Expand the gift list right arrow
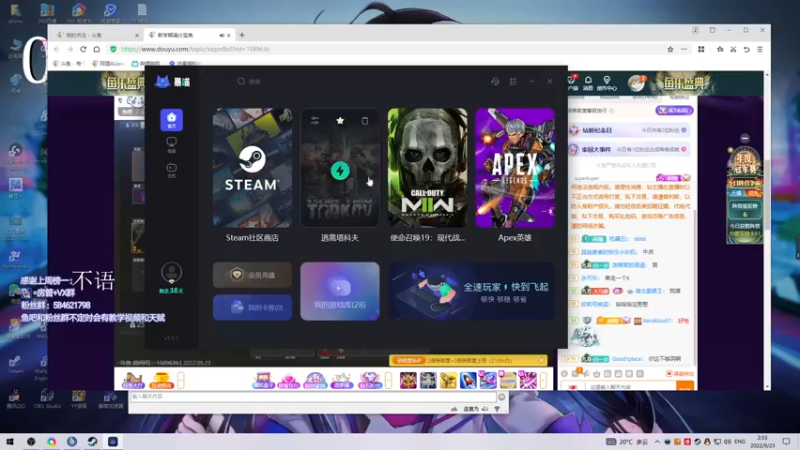Viewport: 800px width, 450px height. click(543, 380)
